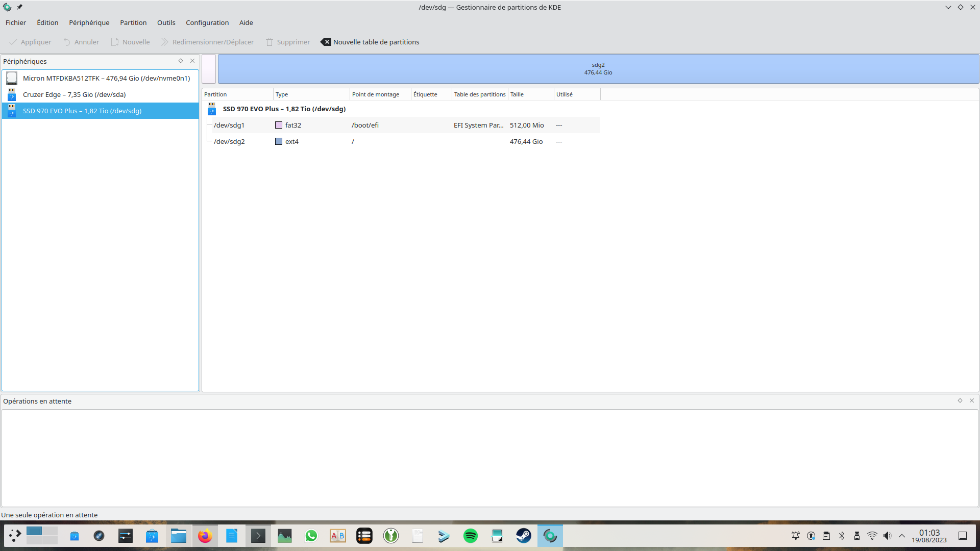Open the Partition menu
The width and height of the screenshot is (980, 551).
point(133,22)
